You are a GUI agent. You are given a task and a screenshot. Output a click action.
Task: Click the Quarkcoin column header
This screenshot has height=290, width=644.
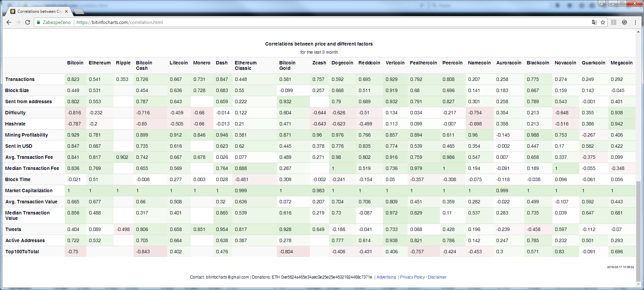[x=593, y=63]
